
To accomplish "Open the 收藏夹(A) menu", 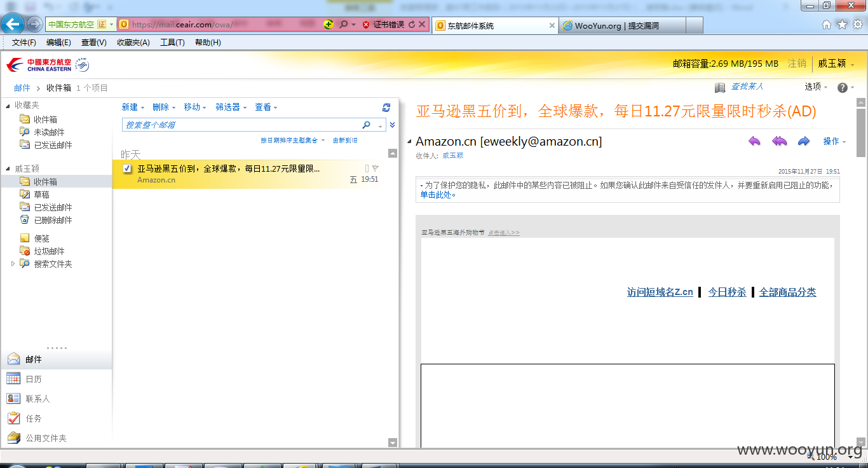I will [x=133, y=43].
